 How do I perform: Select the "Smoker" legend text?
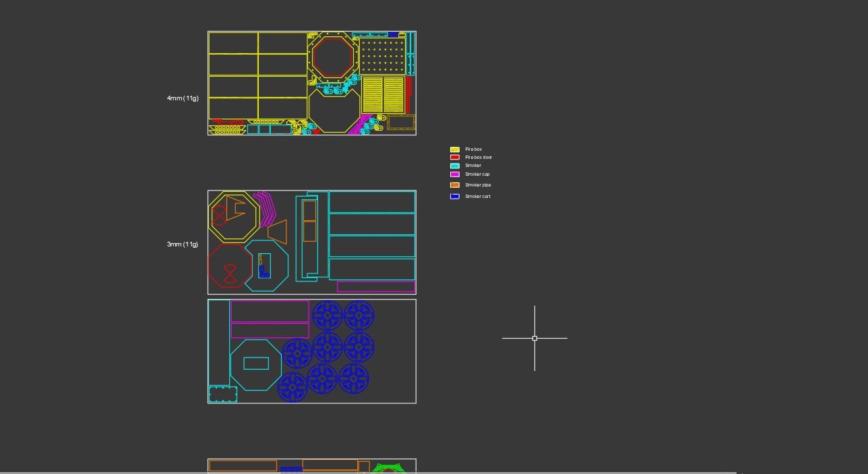point(473,166)
